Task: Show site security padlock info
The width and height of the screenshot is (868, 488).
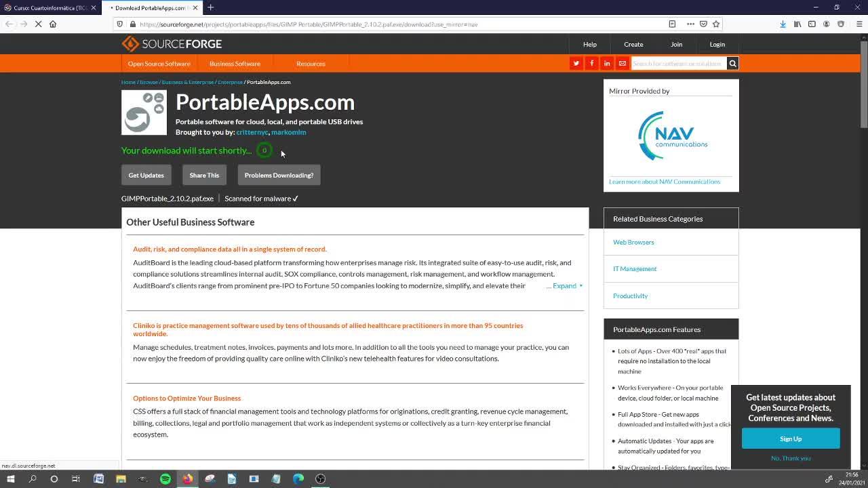Action: coord(133,24)
